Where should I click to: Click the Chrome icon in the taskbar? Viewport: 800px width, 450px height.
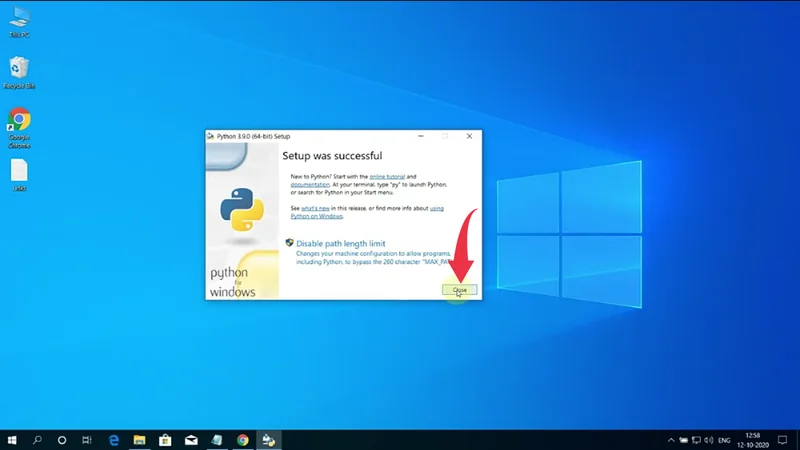243,439
